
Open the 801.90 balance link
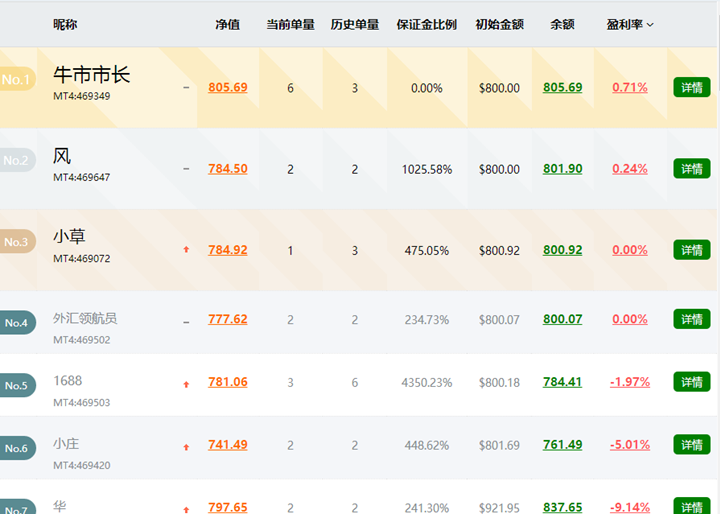(562, 169)
